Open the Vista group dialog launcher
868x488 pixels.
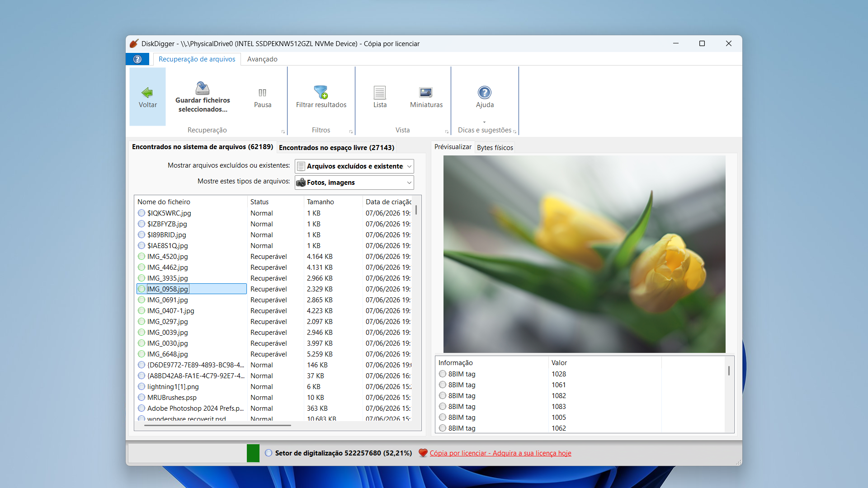coord(447,131)
